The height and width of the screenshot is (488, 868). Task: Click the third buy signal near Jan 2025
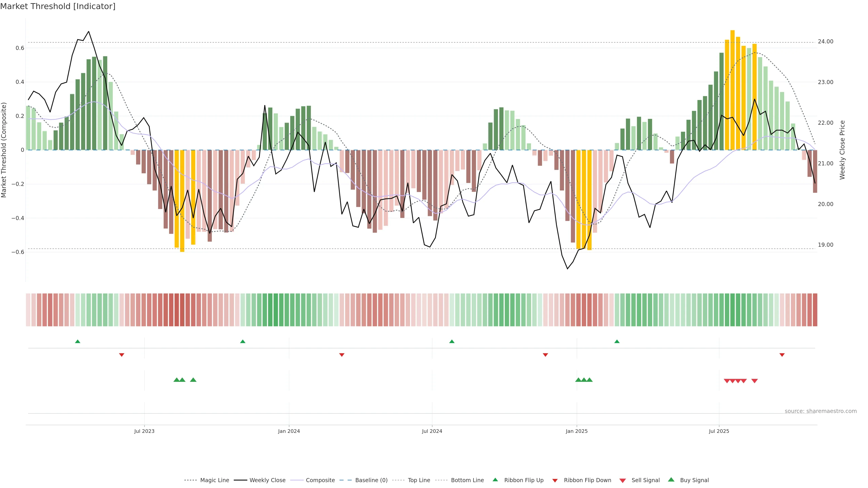589,380
